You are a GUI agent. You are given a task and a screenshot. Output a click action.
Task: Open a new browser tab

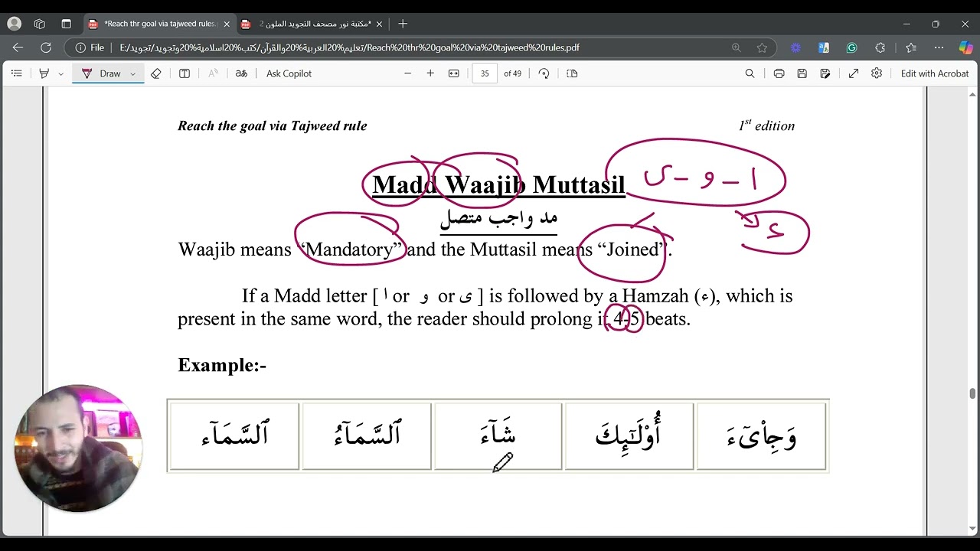coord(403,24)
